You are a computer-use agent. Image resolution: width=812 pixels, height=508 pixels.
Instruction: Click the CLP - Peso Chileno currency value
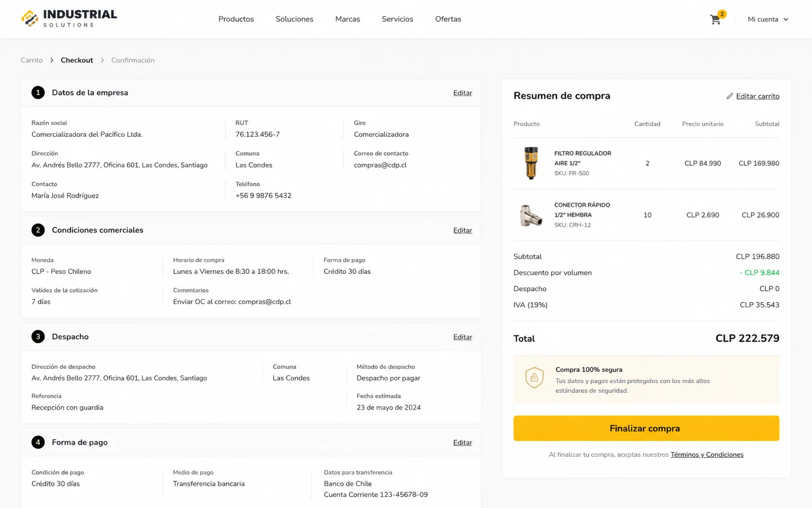tap(61, 271)
